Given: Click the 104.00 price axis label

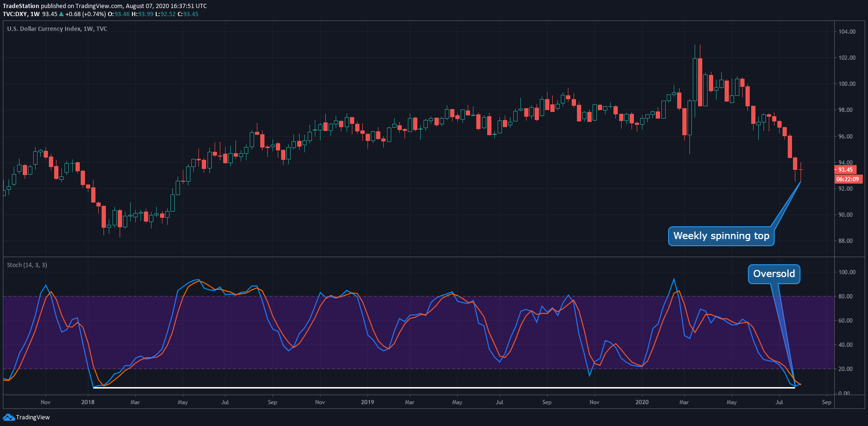Looking at the screenshot, I should point(847,32).
